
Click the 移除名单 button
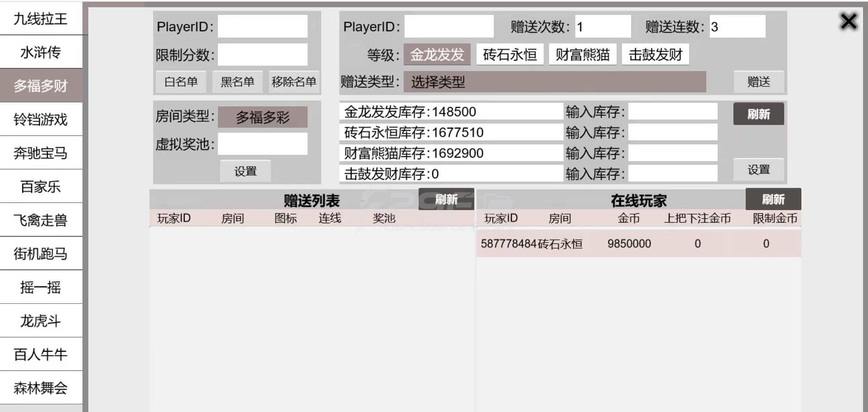pos(294,81)
